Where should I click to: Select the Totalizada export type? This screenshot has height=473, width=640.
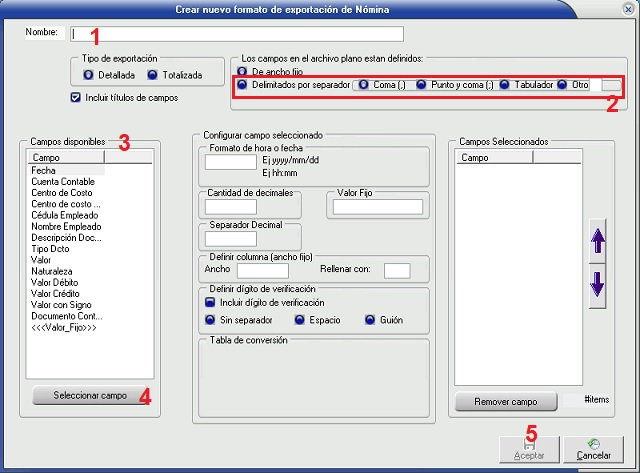click(x=153, y=74)
